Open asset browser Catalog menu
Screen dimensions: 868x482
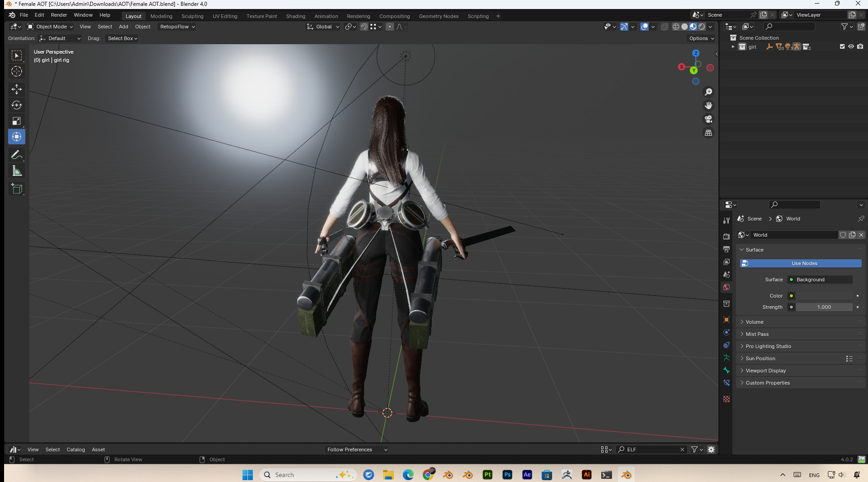(76, 450)
